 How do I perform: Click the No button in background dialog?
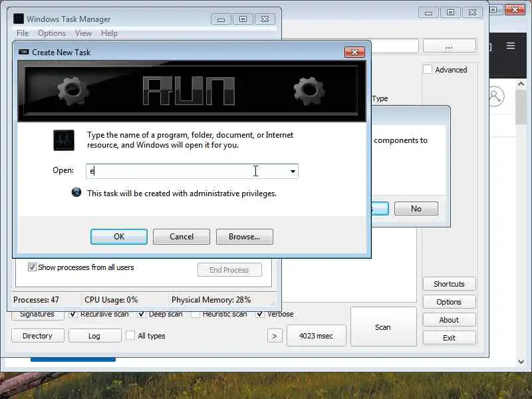[x=416, y=209]
